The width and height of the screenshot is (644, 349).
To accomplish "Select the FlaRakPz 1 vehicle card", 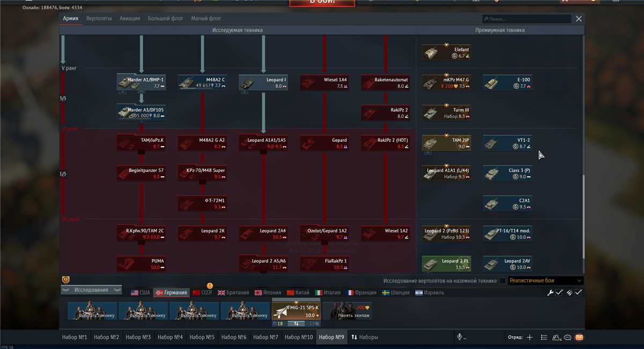I will [x=325, y=263].
